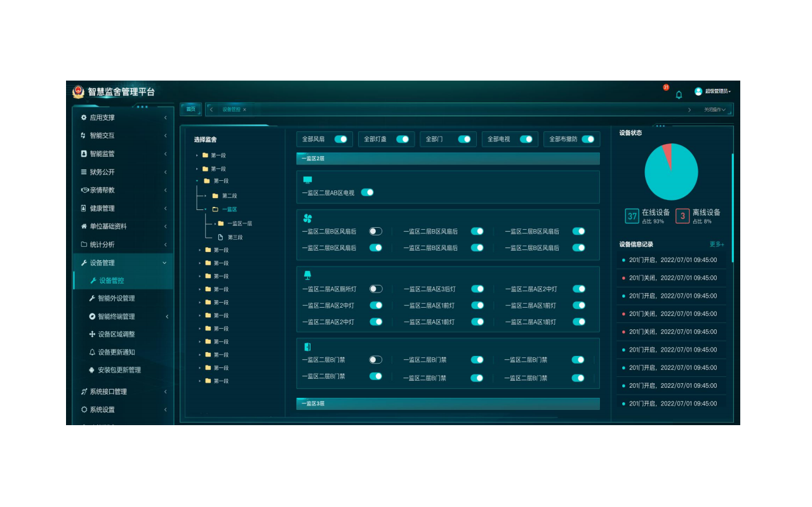Open the 关闭操作 dropdown

click(x=714, y=110)
